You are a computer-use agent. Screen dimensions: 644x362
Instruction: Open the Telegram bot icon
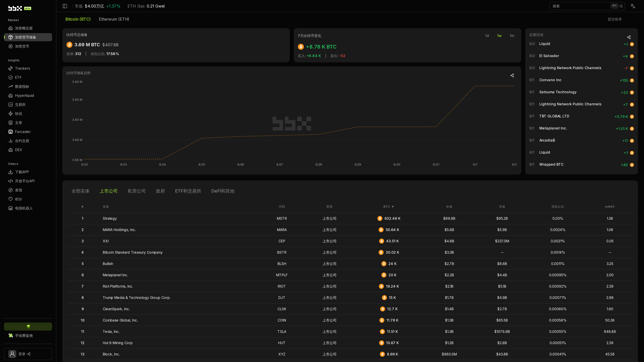pyautogui.click(x=10, y=208)
